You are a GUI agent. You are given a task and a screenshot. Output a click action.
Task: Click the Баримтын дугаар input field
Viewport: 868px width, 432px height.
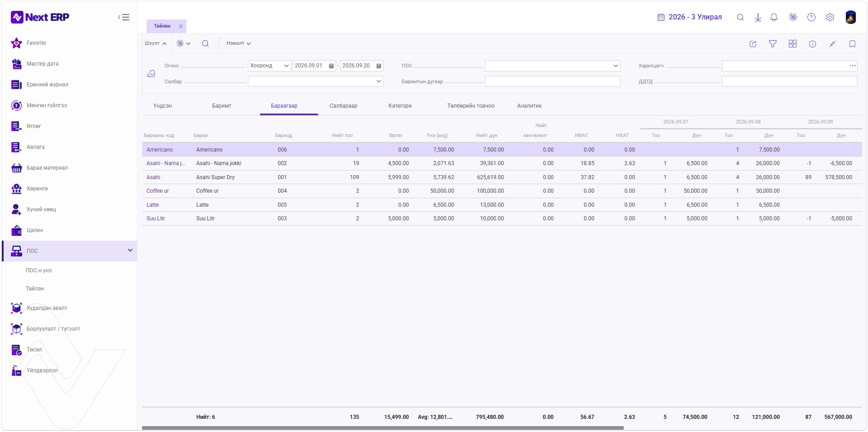tap(552, 81)
